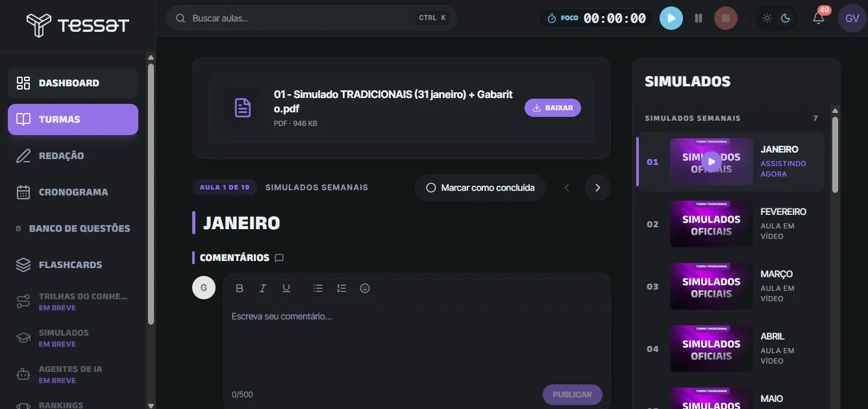Image resolution: width=868 pixels, height=409 pixels.
Task: Publish the comment with Publicar
Action: pyautogui.click(x=573, y=395)
